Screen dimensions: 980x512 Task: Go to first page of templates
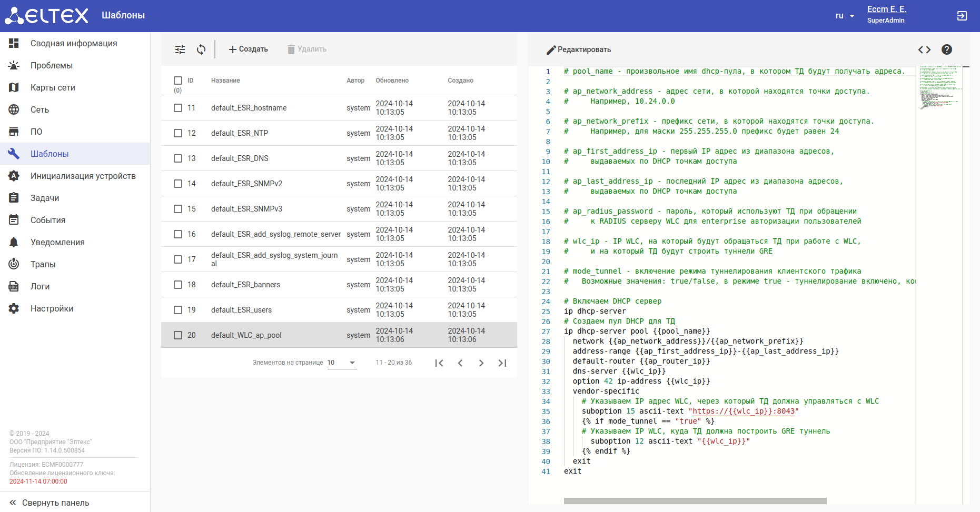(439, 363)
